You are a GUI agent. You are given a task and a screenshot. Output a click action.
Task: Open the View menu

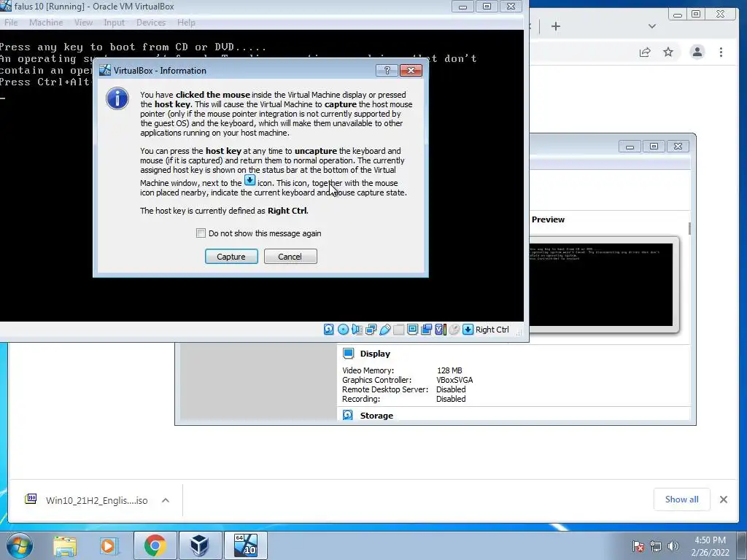(83, 23)
